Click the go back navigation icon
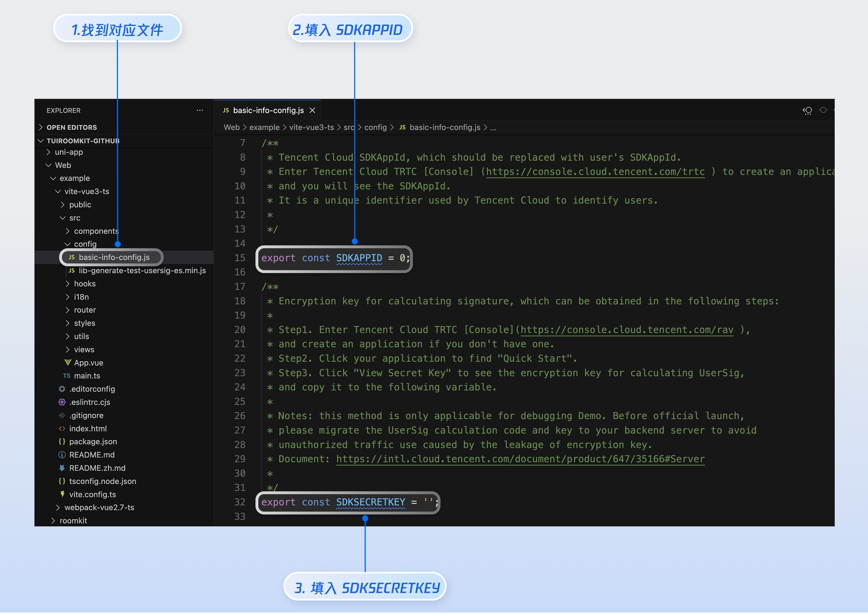Viewport: 868px width, 614px height. point(807,110)
